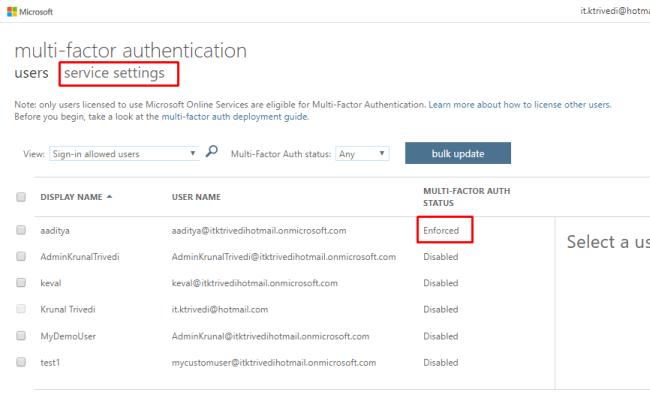This screenshot has width=650, height=419.
Task: Mark the test1 user checkbox
Action: [x=20, y=362]
